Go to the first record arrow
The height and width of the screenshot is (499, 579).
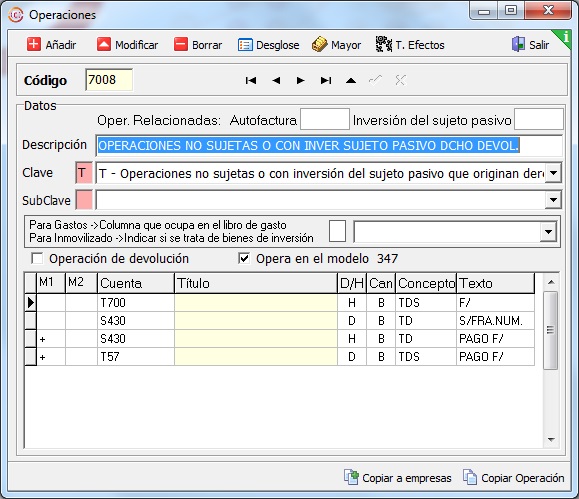(251, 81)
